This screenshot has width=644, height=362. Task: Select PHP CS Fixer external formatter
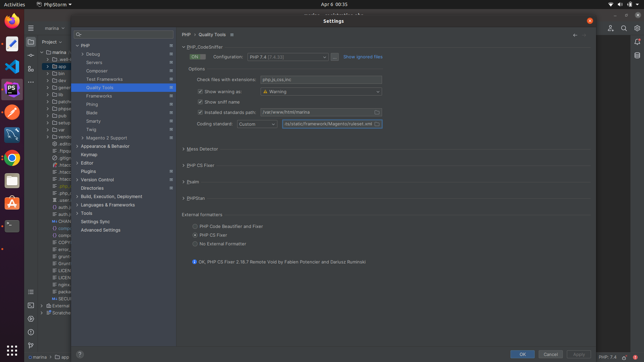pos(195,235)
